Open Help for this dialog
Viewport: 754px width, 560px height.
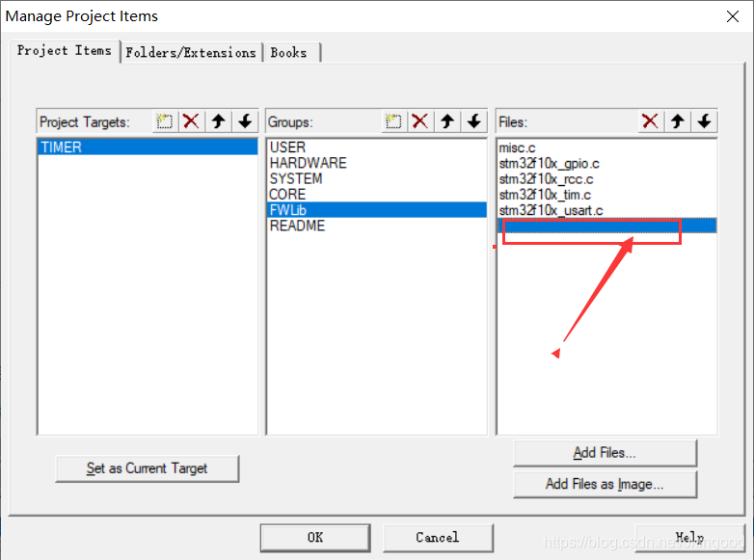click(x=689, y=538)
